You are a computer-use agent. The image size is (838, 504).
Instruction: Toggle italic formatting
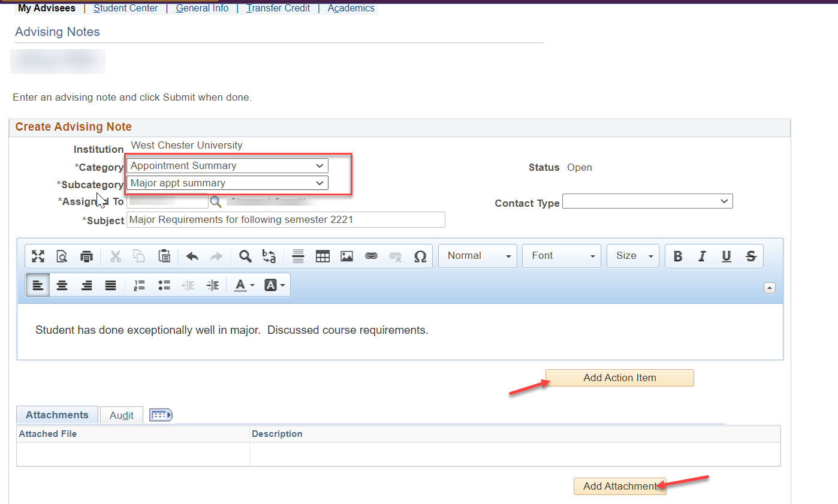(x=702, y=256)
